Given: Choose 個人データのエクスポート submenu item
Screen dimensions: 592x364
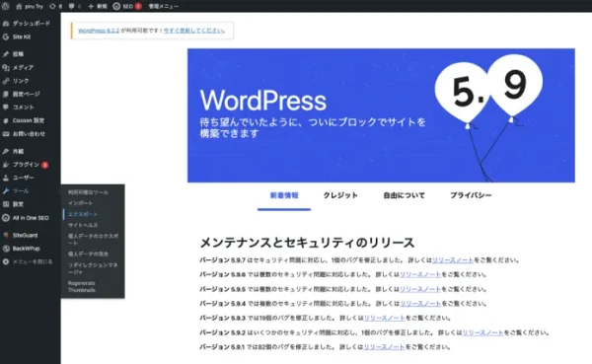Looking at the screenshot, I should coord(93,240).
